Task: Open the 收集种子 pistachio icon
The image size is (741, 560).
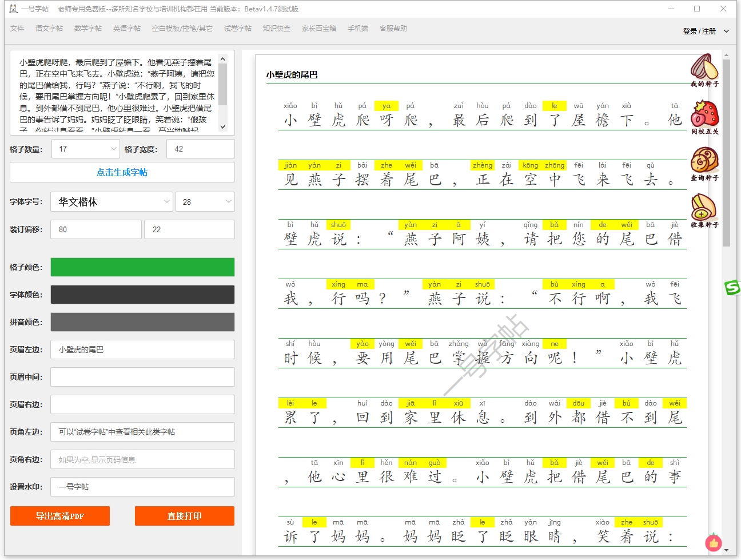Action: [704, 207]
